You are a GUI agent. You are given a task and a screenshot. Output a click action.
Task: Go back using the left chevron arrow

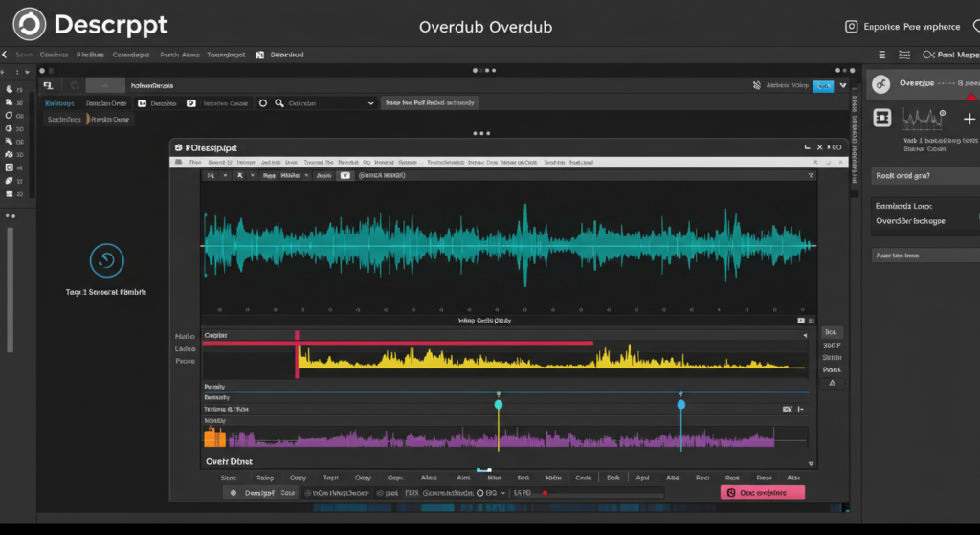[x=5, y=55]
